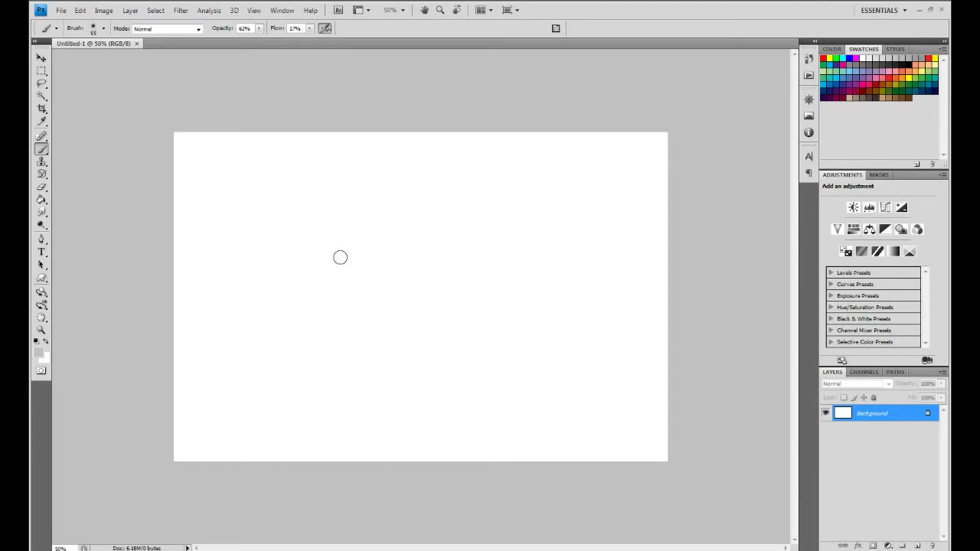Click the Opacity value field showing 62%
Image resolution: width=980 pixels, height=551 pixels.
244,28
